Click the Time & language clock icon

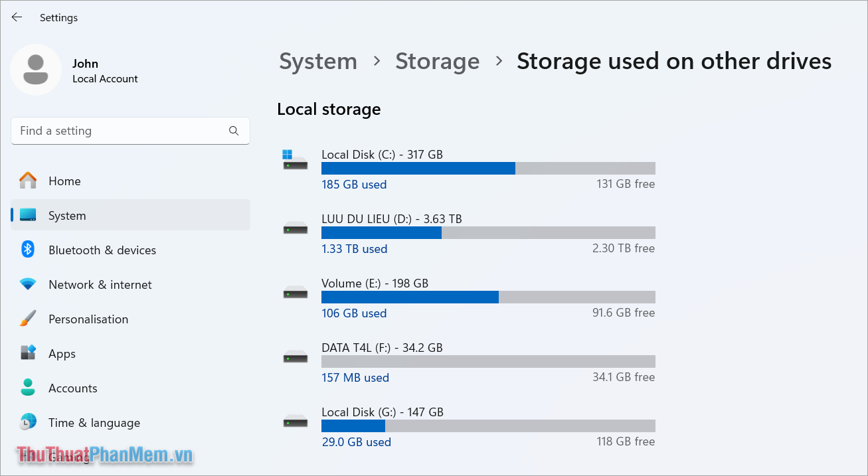[27, 422]
